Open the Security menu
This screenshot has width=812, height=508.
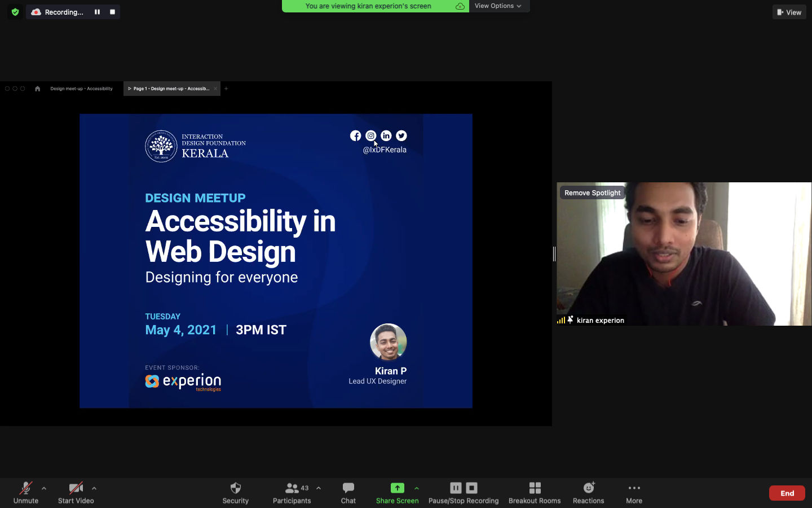coord(235,492)
